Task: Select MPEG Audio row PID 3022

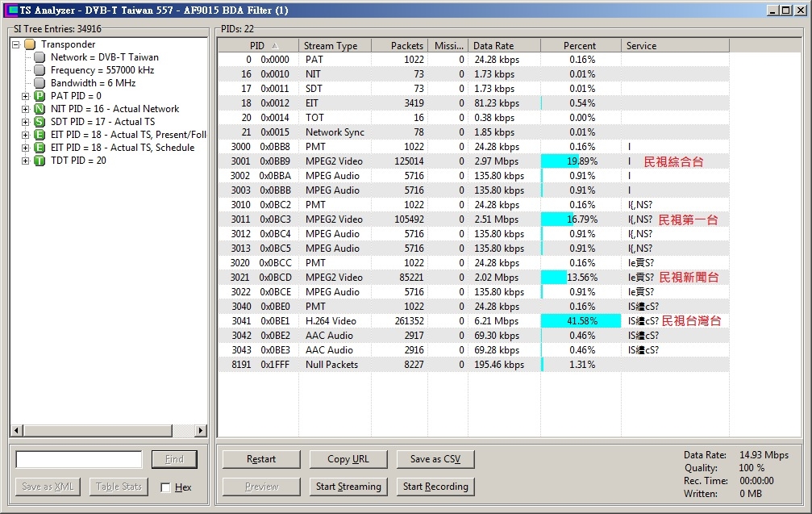Action: tap(473, 292)
